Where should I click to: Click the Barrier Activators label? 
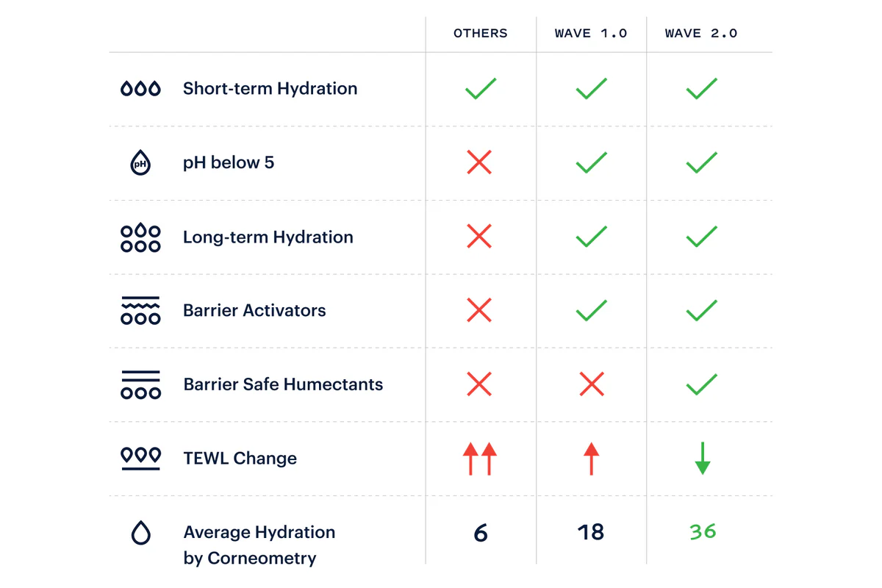coord(254,310)
